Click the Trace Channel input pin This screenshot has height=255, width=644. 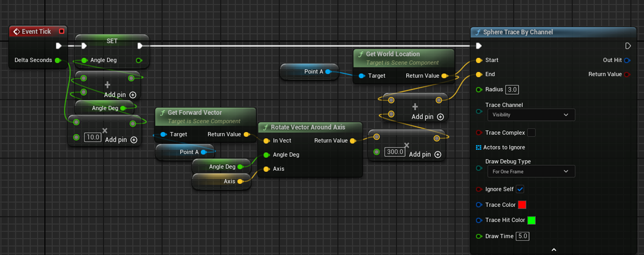478,111
